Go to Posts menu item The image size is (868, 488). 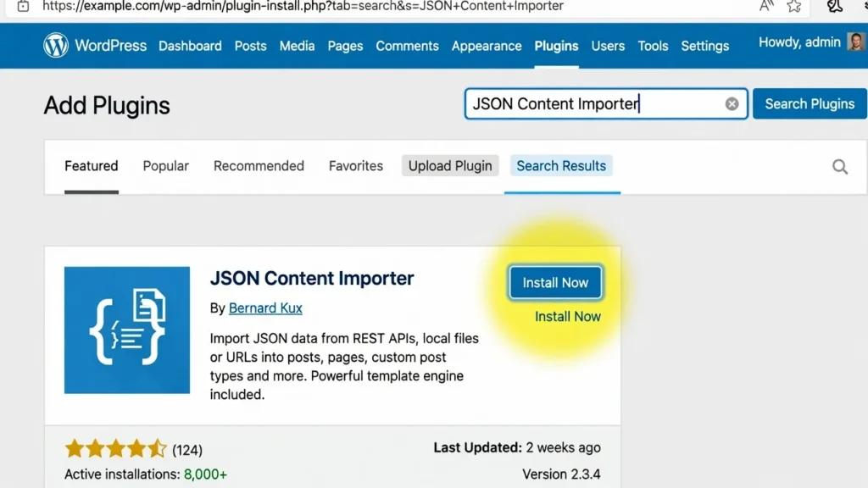pyautogui.click(x=250, y=46)
